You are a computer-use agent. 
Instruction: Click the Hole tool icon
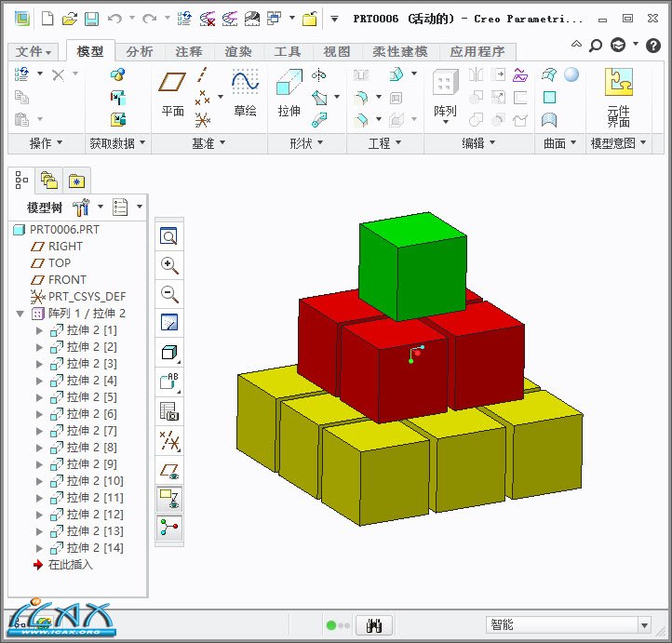[361, 75]
